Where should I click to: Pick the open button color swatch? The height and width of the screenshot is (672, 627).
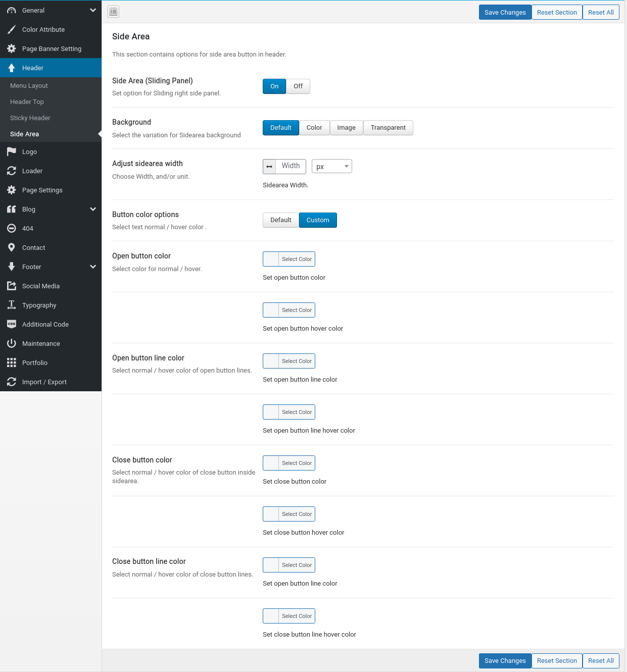[289, 259]
